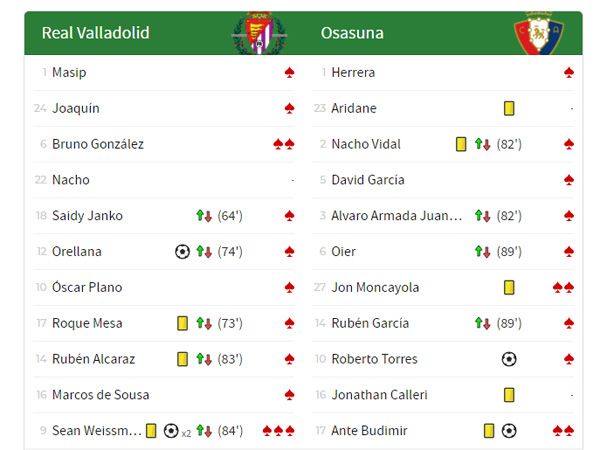Image resolution: width=600 pixels, height=450 pixels.
Task: Click Ante Budimir's goal ball icon
Action: [509, 431]
